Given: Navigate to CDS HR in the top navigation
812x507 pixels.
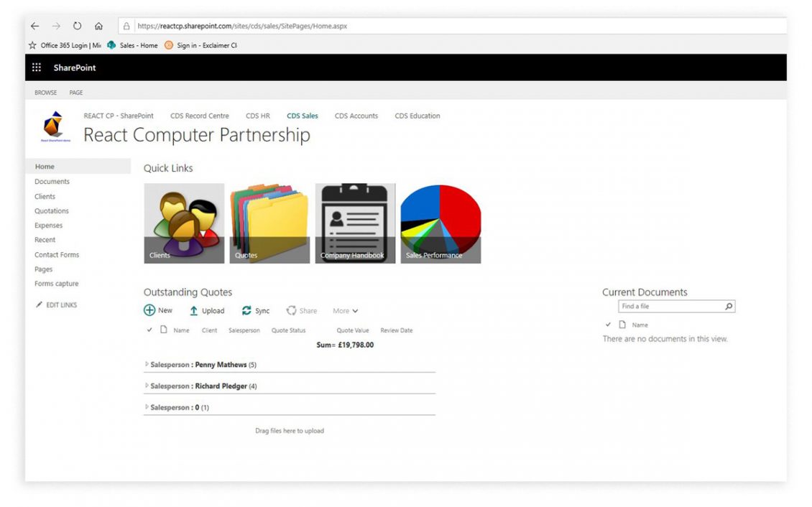Looking at the screenshot, I should [x=258, y=116].
